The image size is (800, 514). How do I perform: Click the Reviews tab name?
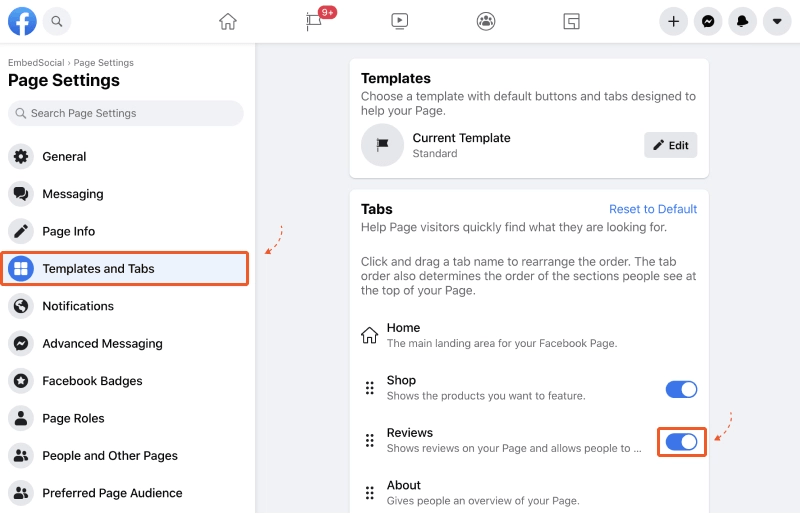[x=410, y=433]
